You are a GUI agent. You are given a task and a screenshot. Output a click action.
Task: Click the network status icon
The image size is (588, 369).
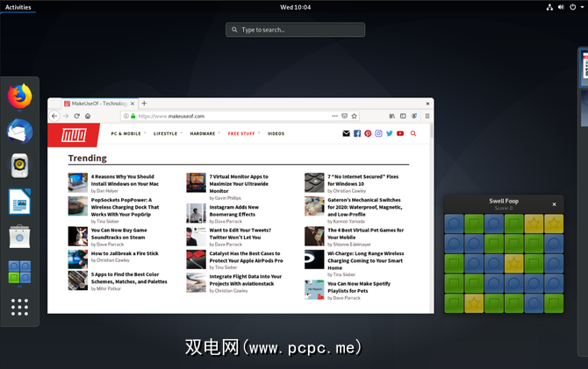point(549,7)
